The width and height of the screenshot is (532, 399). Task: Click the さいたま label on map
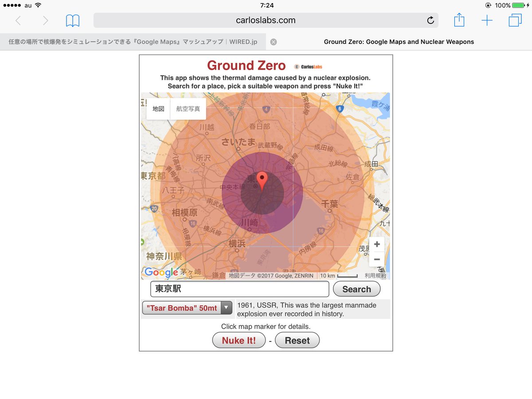(x=239, y=142)
